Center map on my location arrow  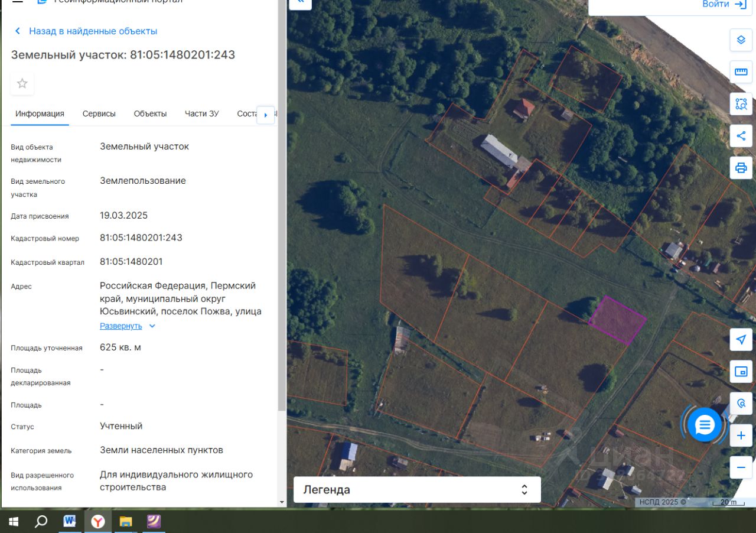741,340
